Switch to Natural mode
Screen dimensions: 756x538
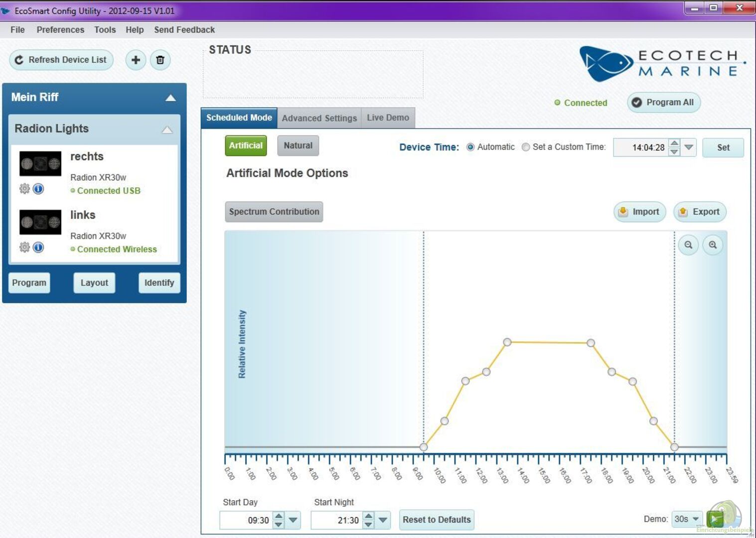(298, 145)
